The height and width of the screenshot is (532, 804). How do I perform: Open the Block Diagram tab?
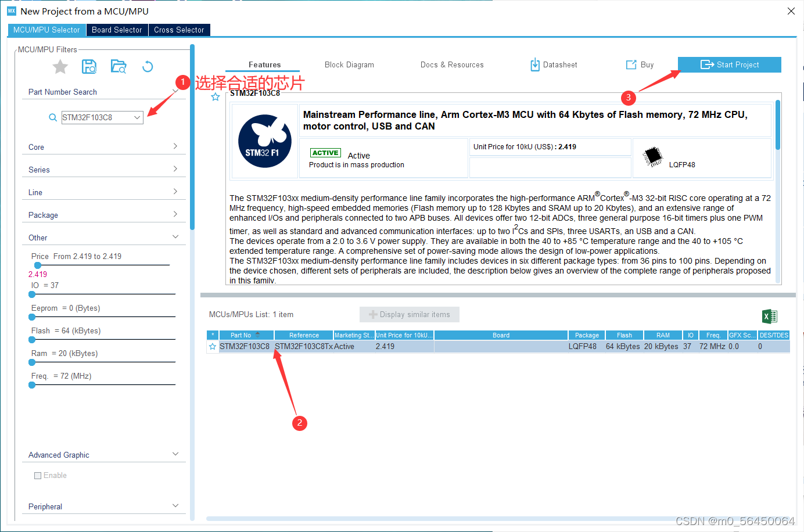349,65
